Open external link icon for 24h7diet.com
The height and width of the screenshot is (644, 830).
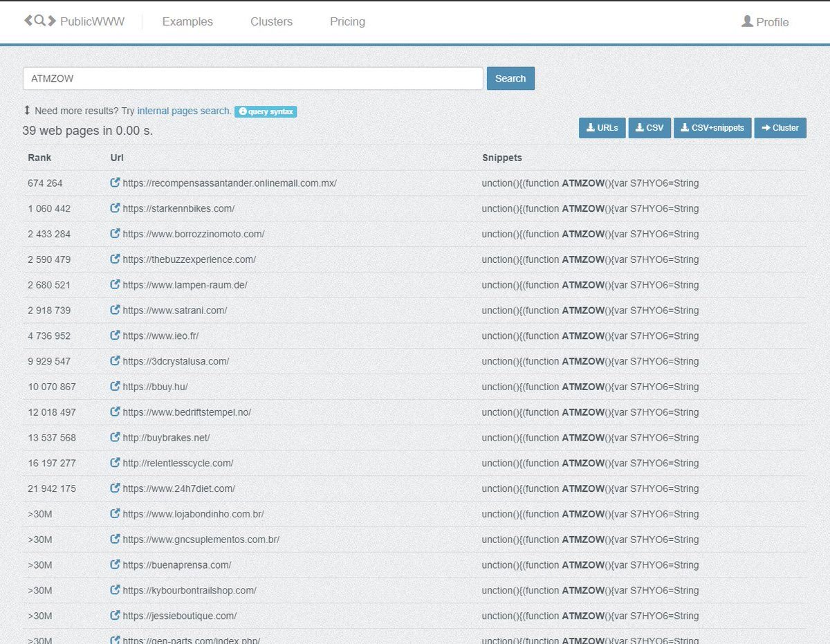click(116, 488)
